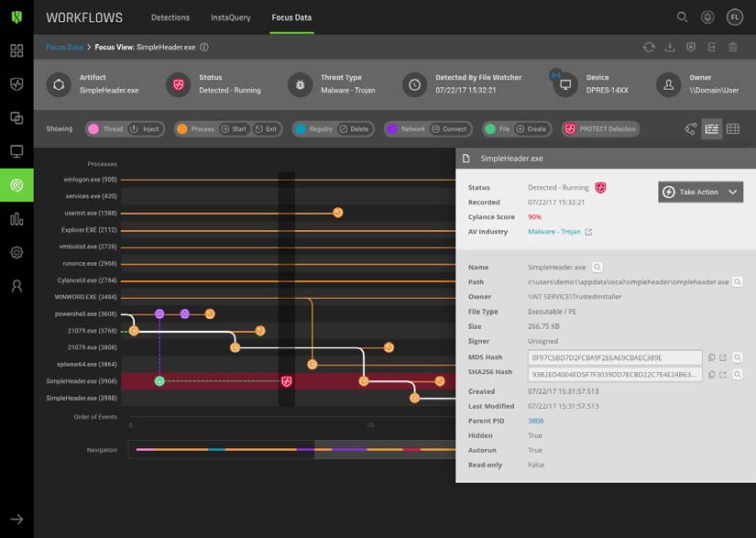Image resolution: width=756 pixels, height=538 pixels.
Task: Expand sidebar with the arrow icon
Action: [16, 519]
